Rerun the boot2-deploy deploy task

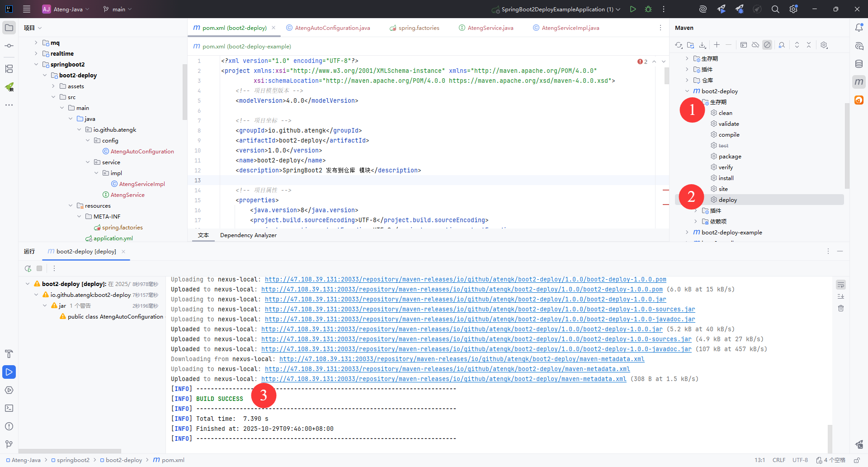(28, 268)
